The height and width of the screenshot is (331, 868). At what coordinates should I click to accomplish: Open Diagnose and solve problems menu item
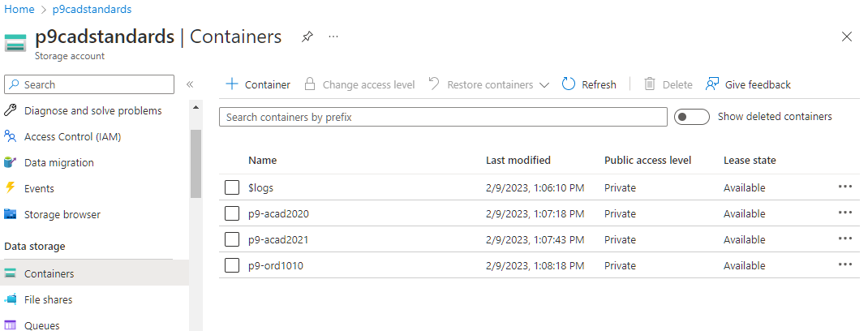click(92, 110)
